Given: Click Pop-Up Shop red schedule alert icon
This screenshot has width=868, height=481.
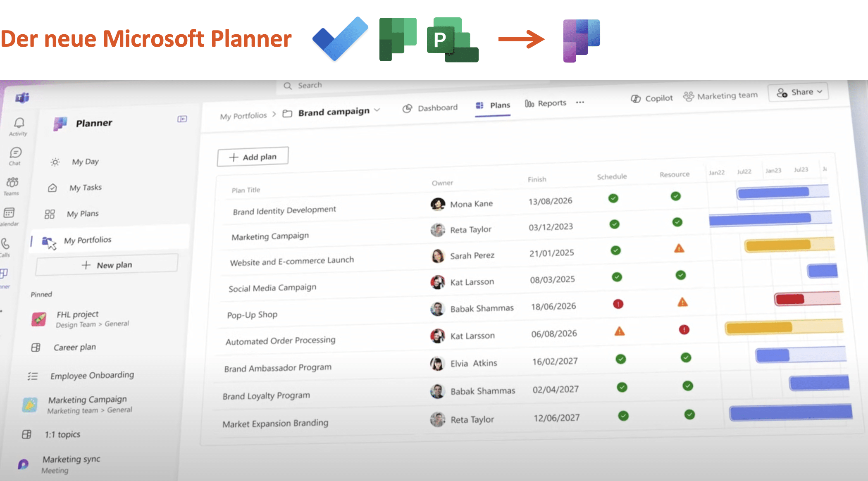Looking at the screenshot, I should click(618, 304).
